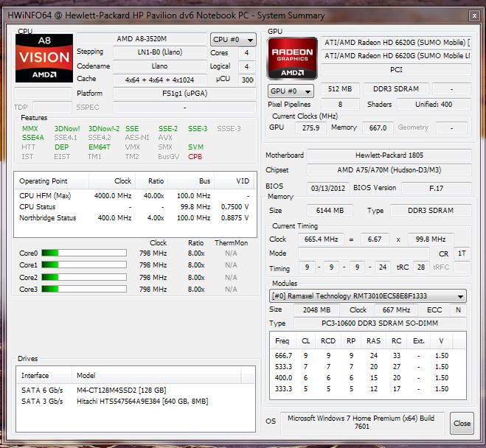Screen dimensions: 486x448
Task: Click the cache 4x64 + 4x64 + 4x1024 field
Action: point(160,80)
